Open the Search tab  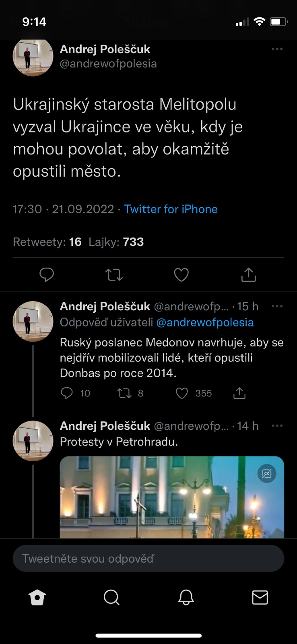click(x=111, y=598)
